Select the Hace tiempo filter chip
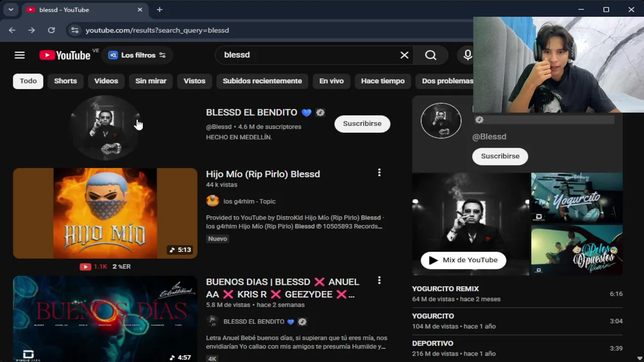Image resolution: width=644 pixels, height=362 pixels. point(383,81)
